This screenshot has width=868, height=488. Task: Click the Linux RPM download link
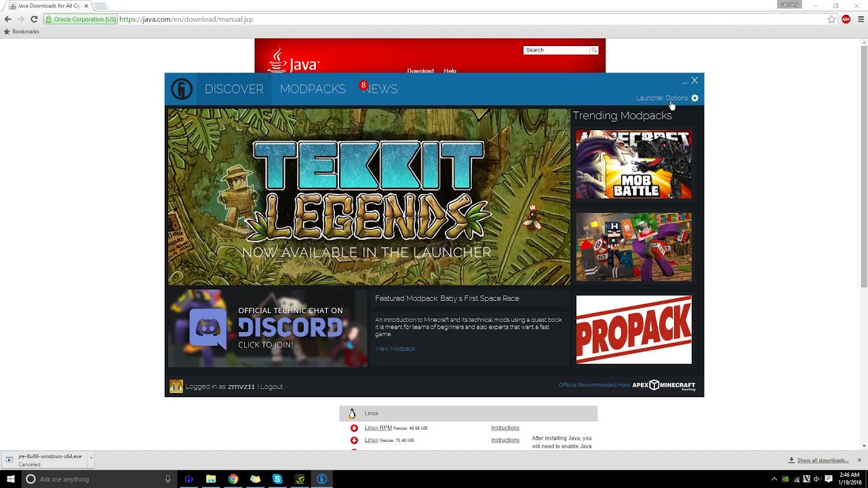point(378,428)
